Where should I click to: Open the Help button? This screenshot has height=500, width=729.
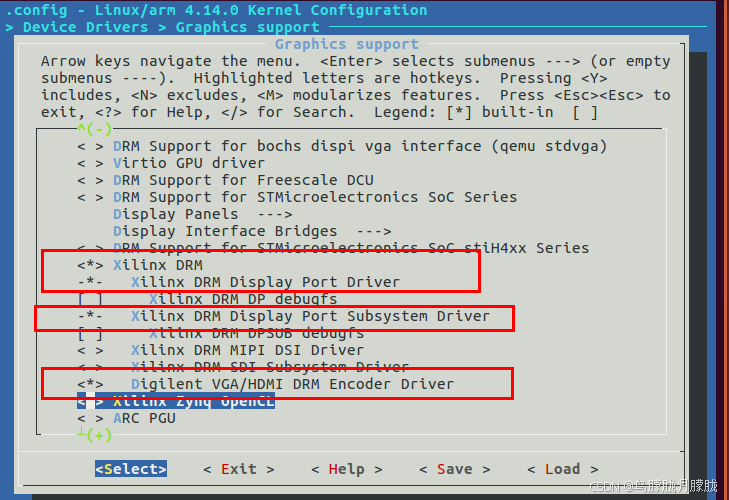point(346,469)
